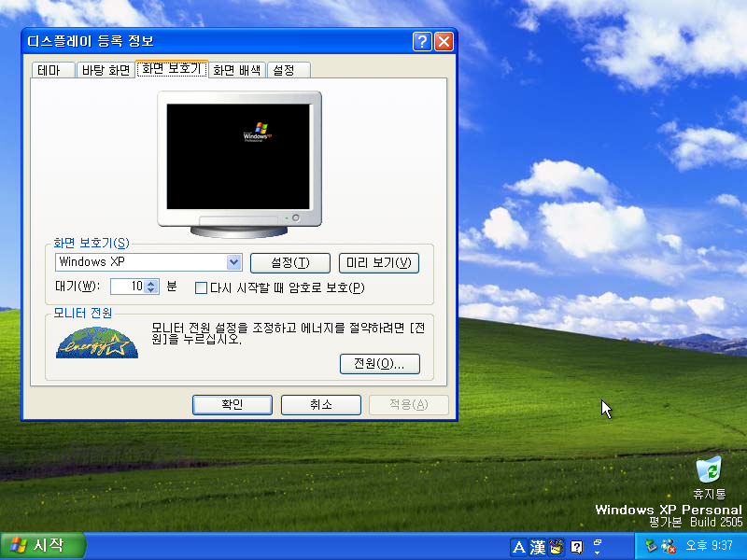Click the help question-mark title button
747x560 pixels.
(x=422, y=41)
